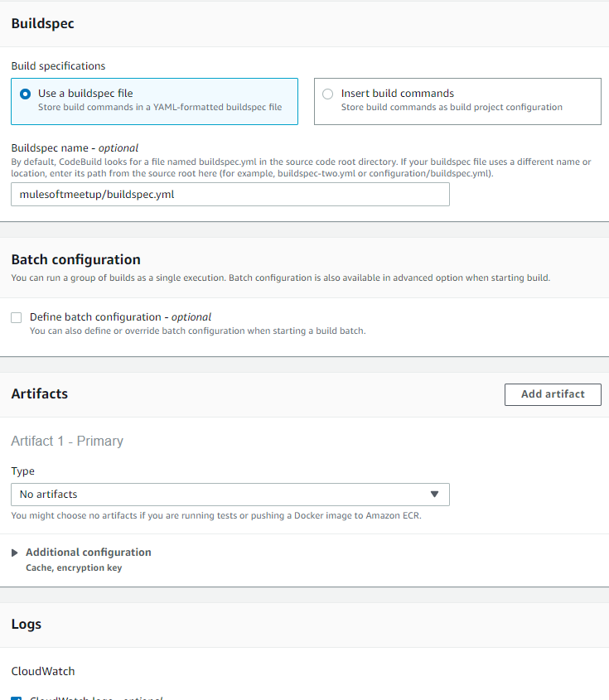
Task: Expand the Additional configuration triangle
Action: coord(15,553)
